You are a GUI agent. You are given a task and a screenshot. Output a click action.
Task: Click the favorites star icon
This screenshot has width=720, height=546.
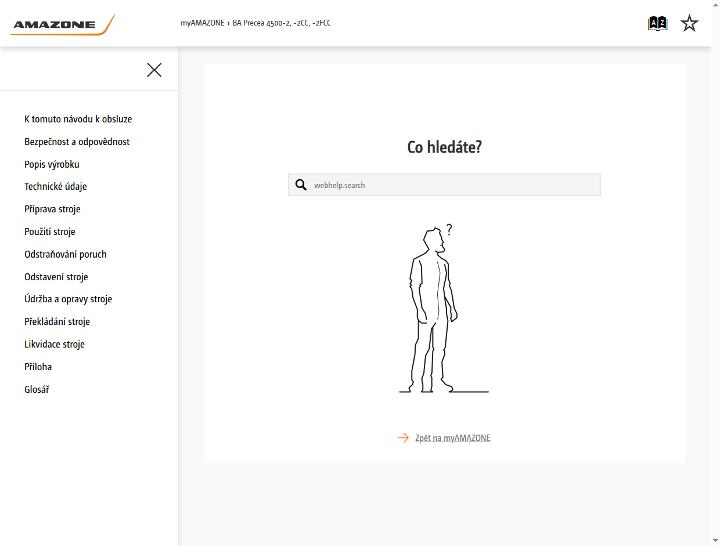tap(689, 23)
